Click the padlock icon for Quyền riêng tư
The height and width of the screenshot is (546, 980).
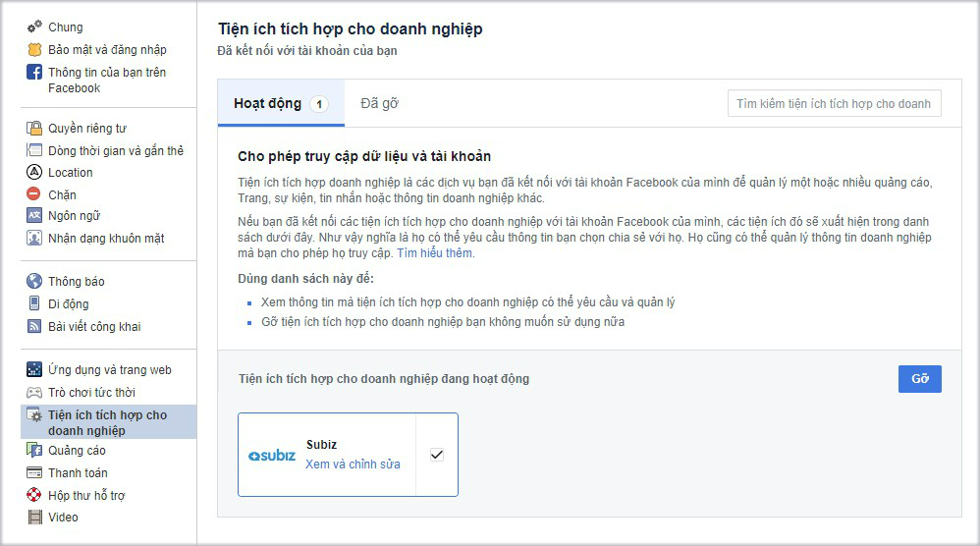[x=34, y=128]
